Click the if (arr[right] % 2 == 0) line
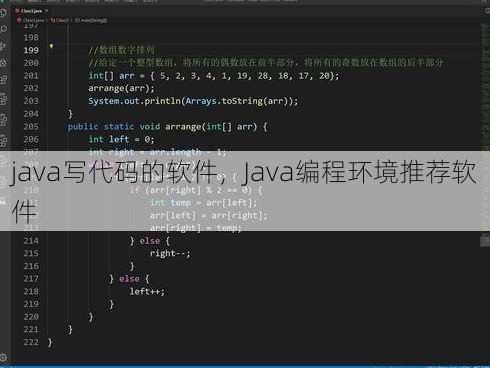490x368 pixels. pyautogui.click(x=196, y=190)
